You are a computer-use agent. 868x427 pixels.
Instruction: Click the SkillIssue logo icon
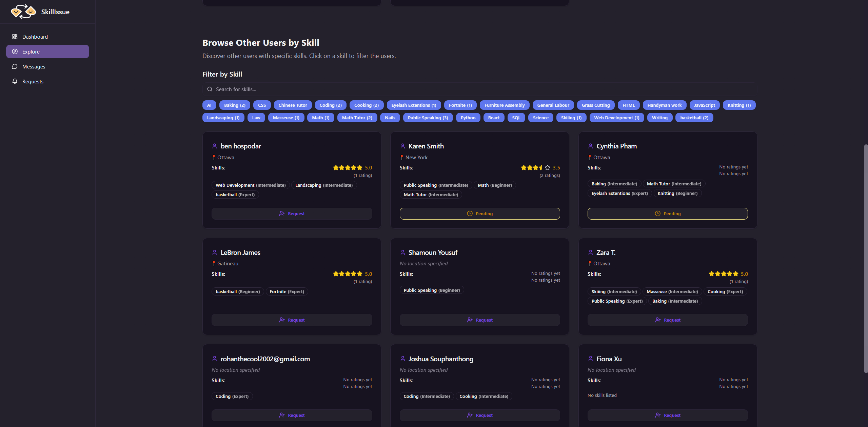tap(23, 12)
